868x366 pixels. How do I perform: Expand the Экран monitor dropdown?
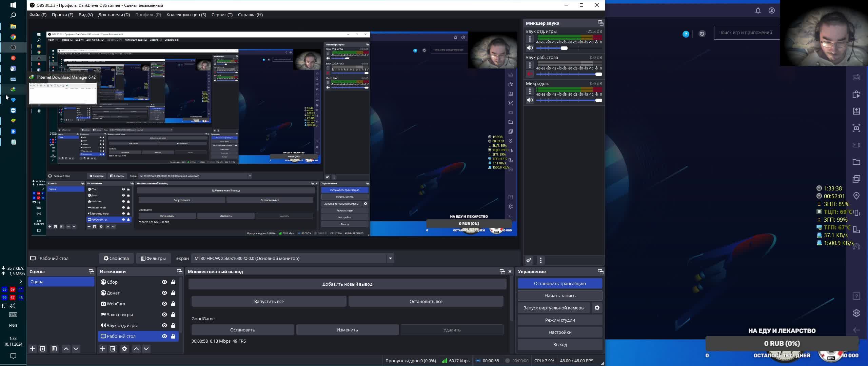click(390, 258)
